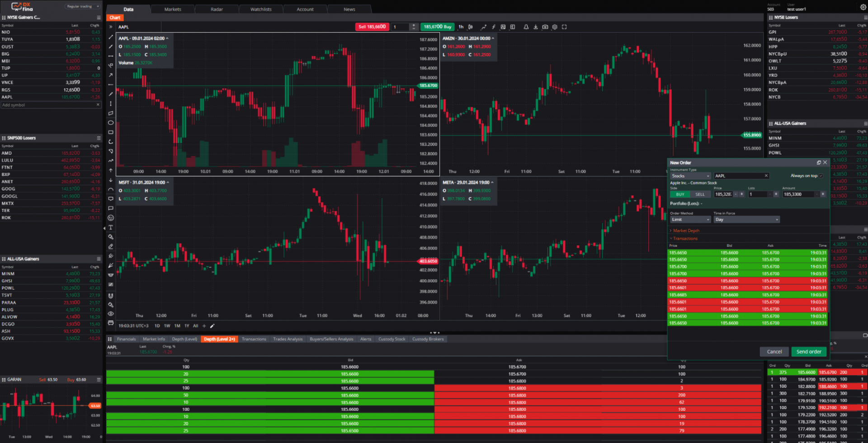Open the Order Method dropdown
This screenshot has width=868, height=443.
[x=690, y=219]
